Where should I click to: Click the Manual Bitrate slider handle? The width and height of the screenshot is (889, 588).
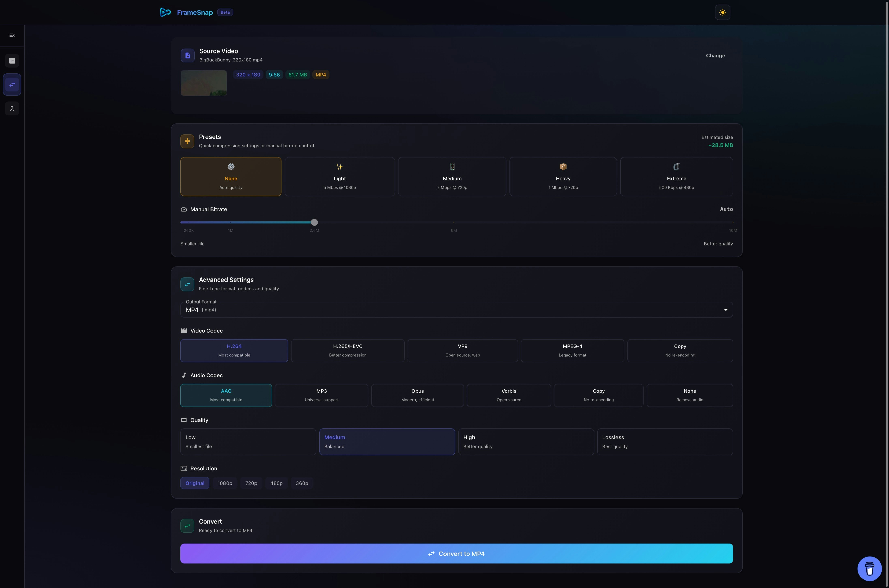(314, 222)
